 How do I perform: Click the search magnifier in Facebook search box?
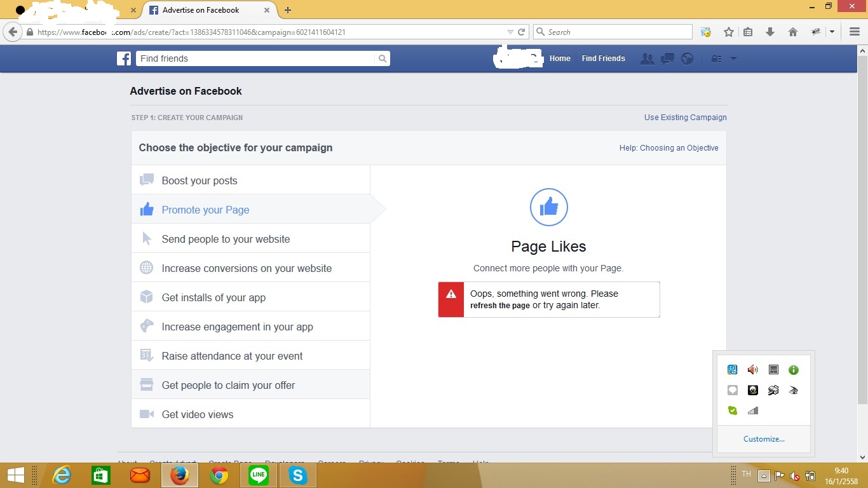(382, 58)
